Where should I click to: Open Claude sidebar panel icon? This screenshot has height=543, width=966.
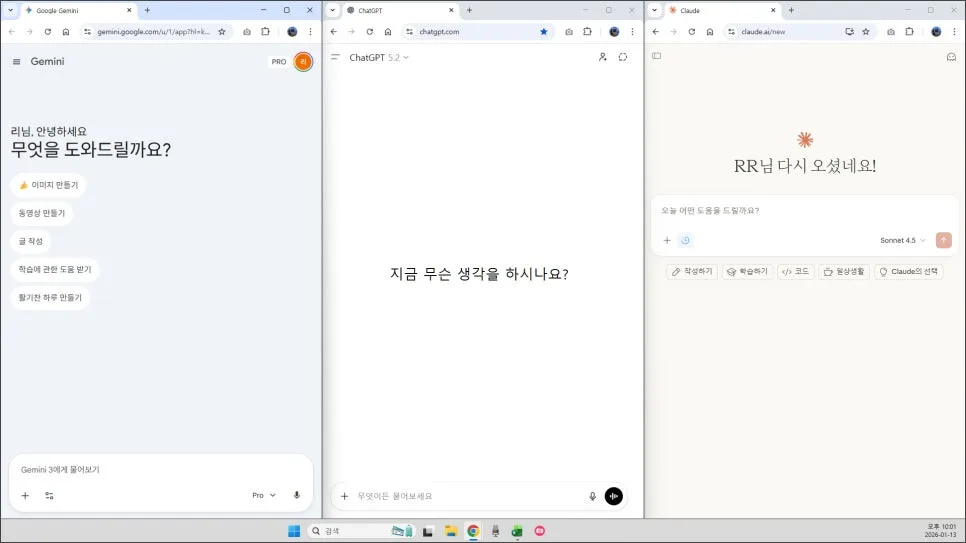pos(657,56)
